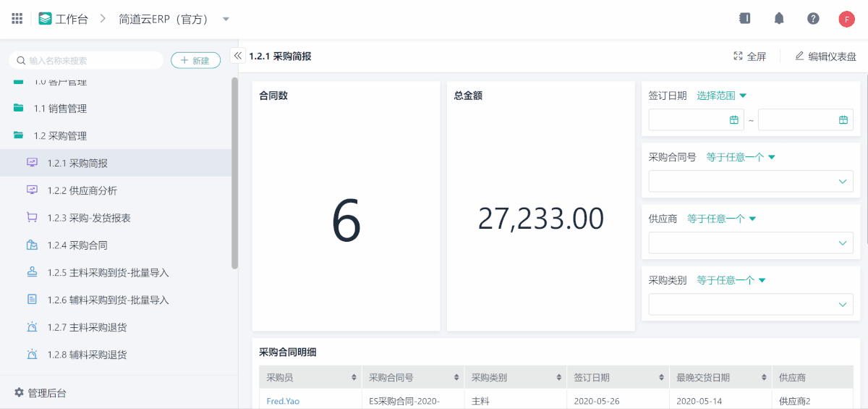868x409 pixels.
Task: Click 编辑仪表盘 button
Action: tap(825, 56)
